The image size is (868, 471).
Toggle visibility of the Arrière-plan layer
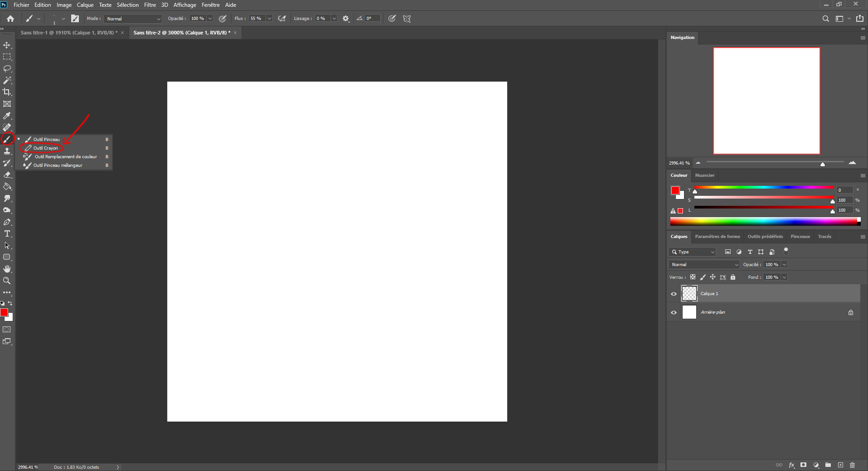pyautogui.click(x=674, y=312)
